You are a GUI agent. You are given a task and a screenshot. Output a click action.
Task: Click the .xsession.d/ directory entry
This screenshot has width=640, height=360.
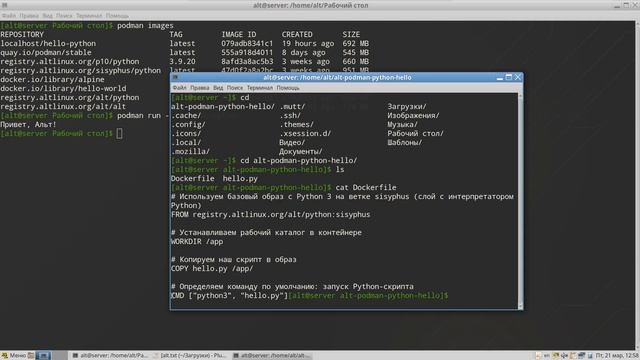[x=305, y=133]
